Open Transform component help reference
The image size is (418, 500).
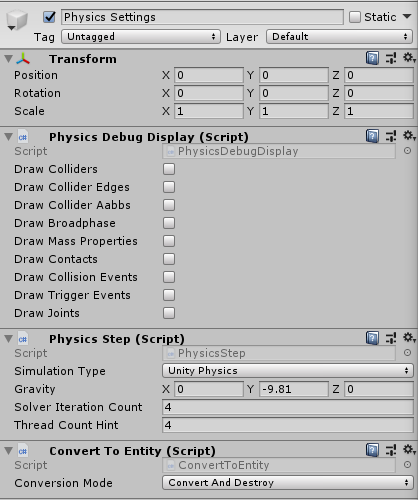pos(372,58)
